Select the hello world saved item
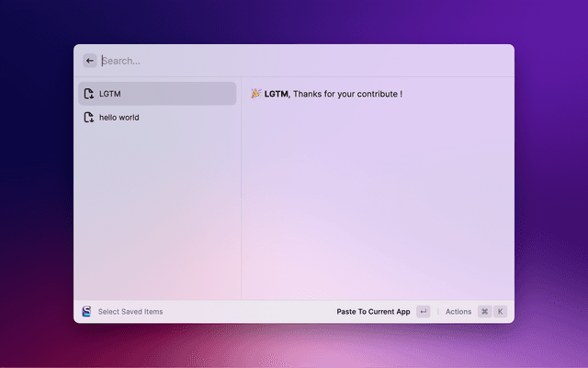 point(156,118)
